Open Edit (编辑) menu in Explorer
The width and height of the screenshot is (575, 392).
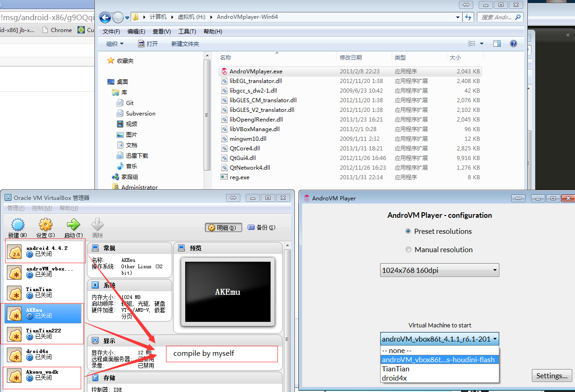point(136,32)
